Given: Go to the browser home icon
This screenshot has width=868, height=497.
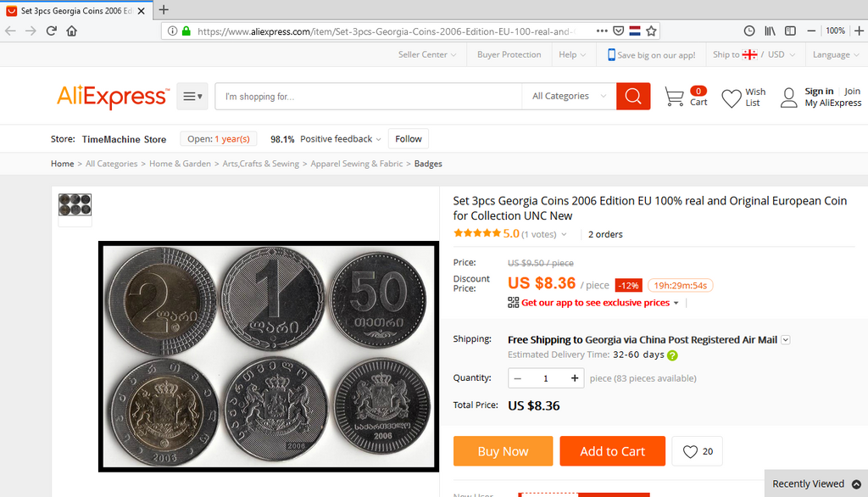Looking at the screenshot, I should (72, 31).
